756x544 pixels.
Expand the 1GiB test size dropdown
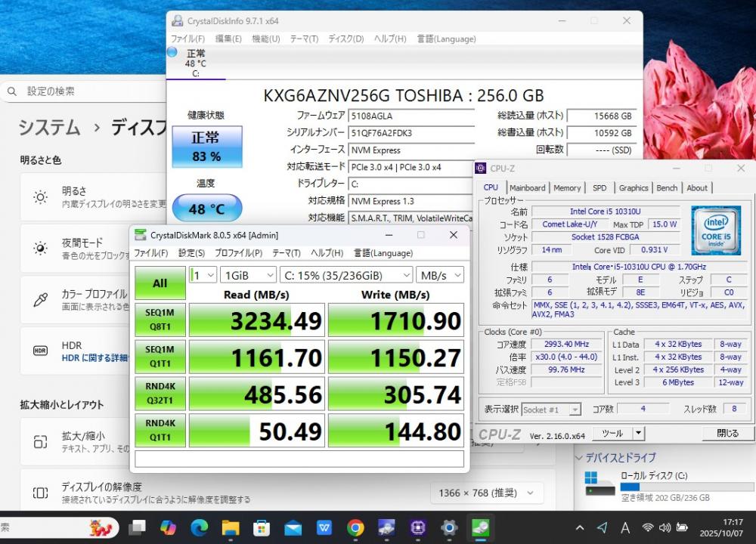click(x=247, y=275)
